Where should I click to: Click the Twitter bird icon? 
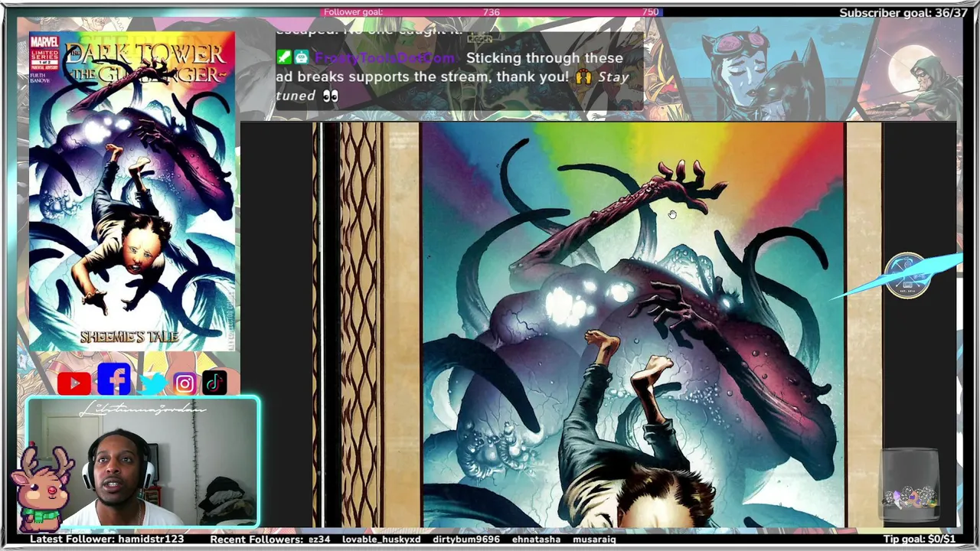coord(153,383)
